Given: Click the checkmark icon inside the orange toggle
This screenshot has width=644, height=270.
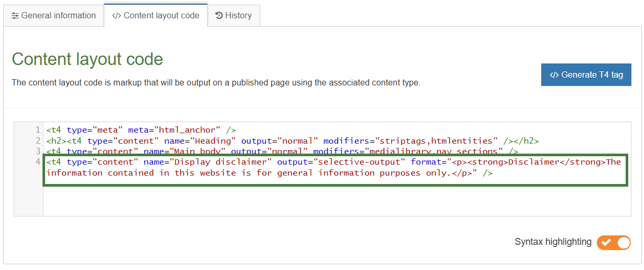Looking at the screenshot, I should coord(606,242).
